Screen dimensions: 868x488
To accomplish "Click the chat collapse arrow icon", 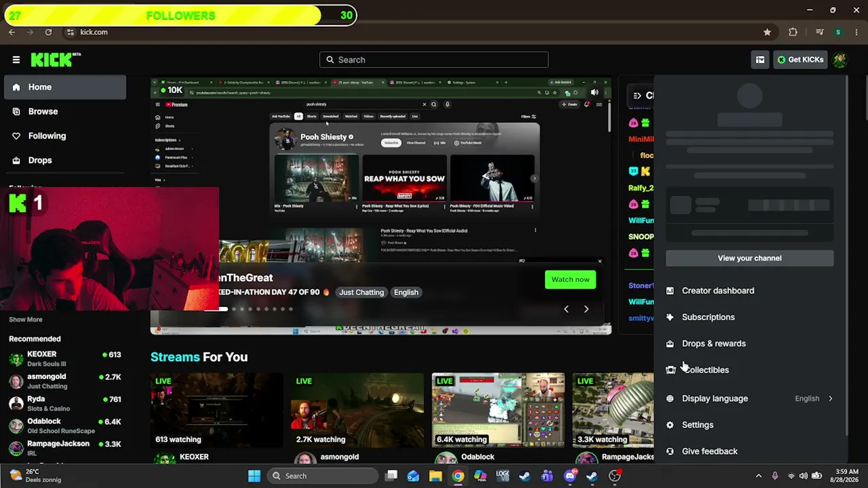I will coord(637,96).
